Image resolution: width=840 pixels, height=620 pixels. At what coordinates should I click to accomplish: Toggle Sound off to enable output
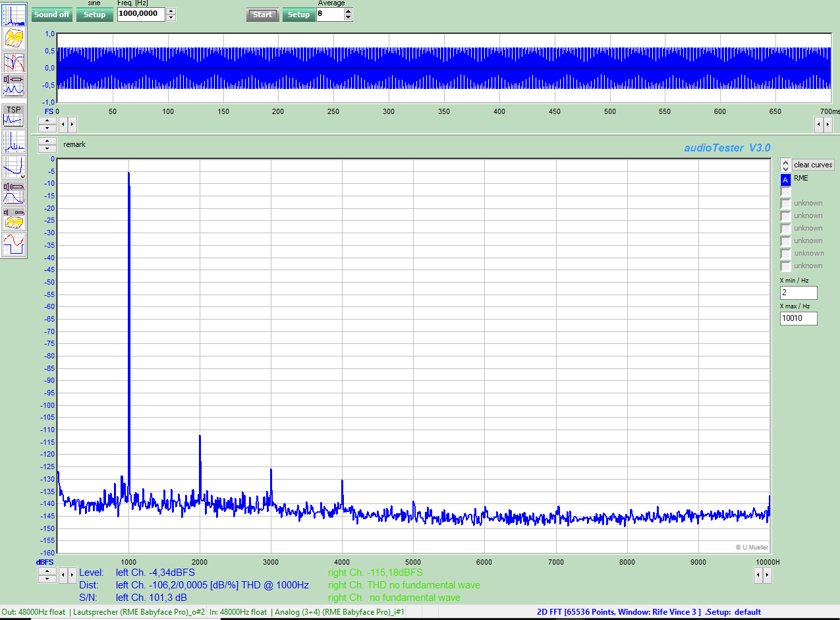51,14
